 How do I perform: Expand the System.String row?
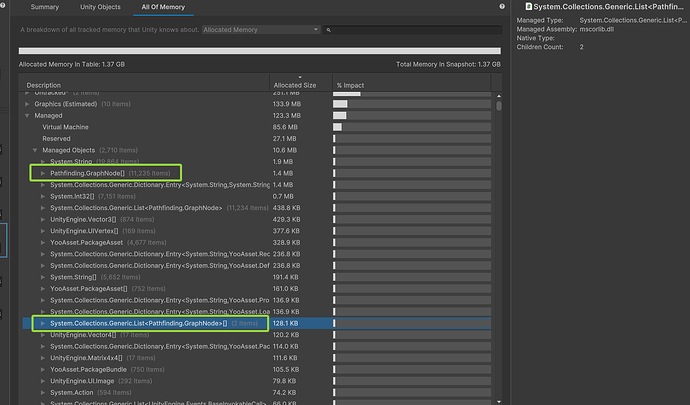tap(43, 162)
